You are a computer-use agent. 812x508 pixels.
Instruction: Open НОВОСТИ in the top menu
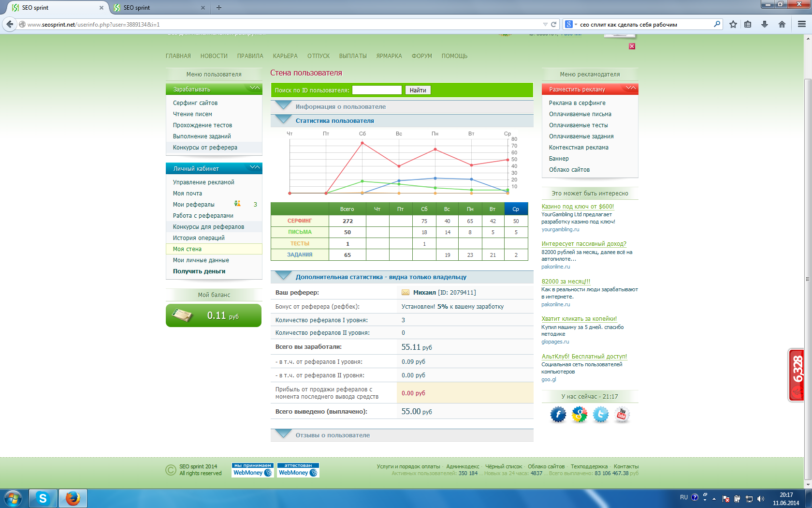click(214, 56)
